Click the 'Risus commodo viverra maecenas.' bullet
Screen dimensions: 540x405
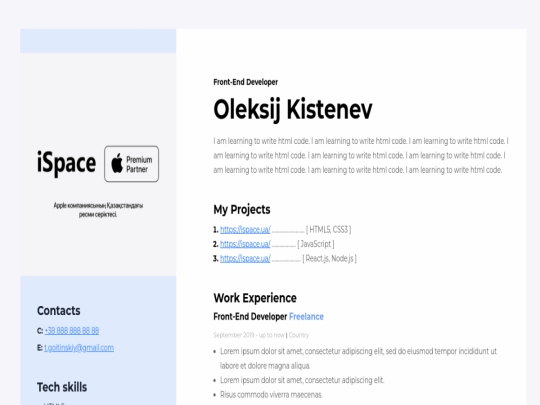[271, 395]
